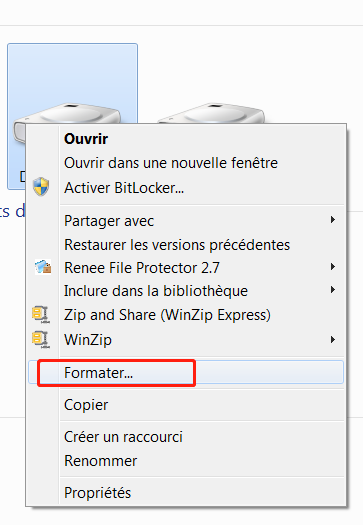Expand the Renee File Protector submenu arrow
Viewport: 363px width, 525px height.
tap(333, 267)
